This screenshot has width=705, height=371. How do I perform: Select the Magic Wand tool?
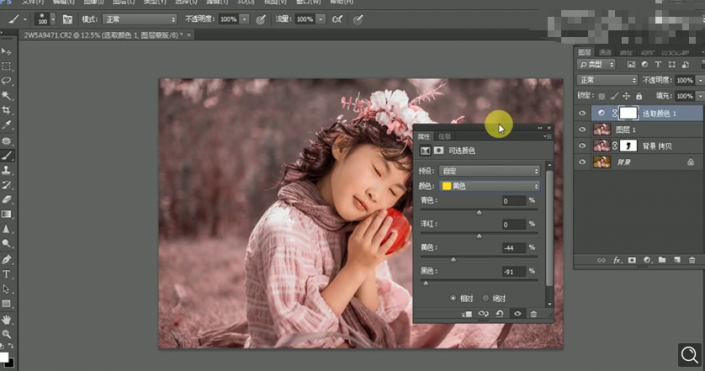[6, 95]
